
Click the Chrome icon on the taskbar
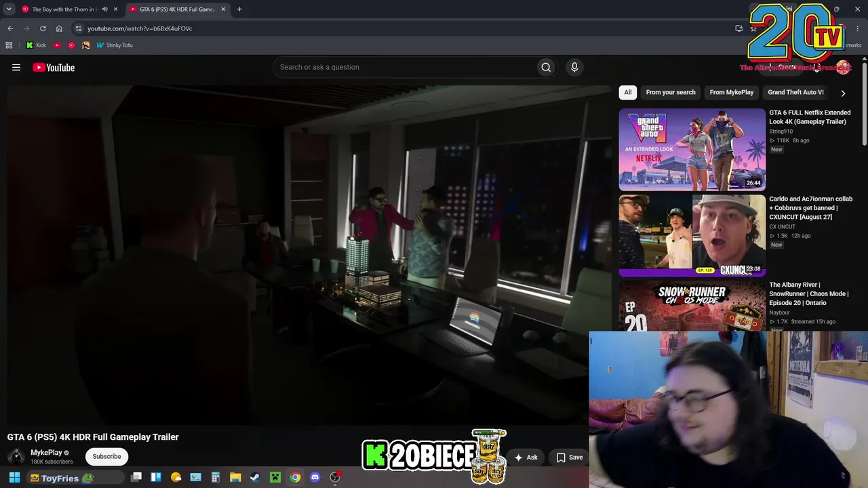[x=295, y=477]
